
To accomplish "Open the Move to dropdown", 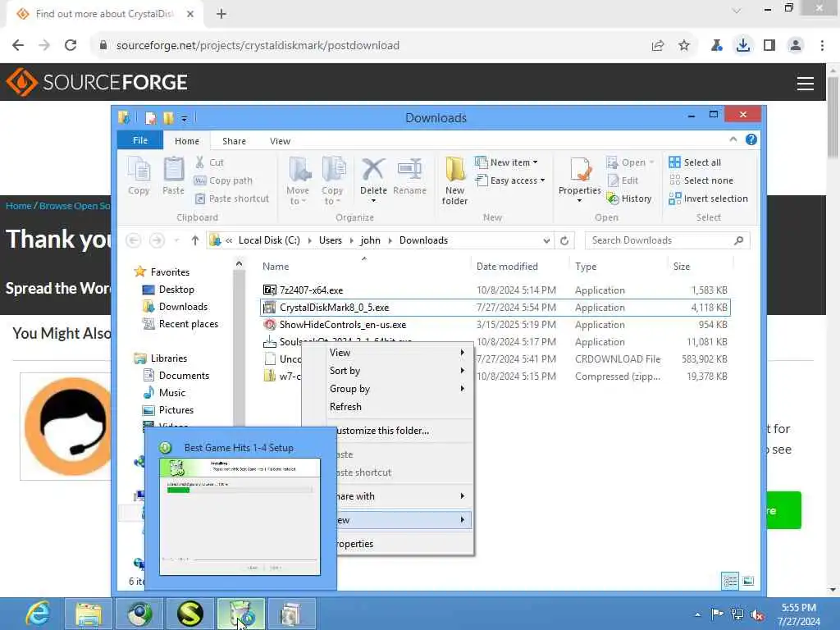I will [x=298, y=180].
